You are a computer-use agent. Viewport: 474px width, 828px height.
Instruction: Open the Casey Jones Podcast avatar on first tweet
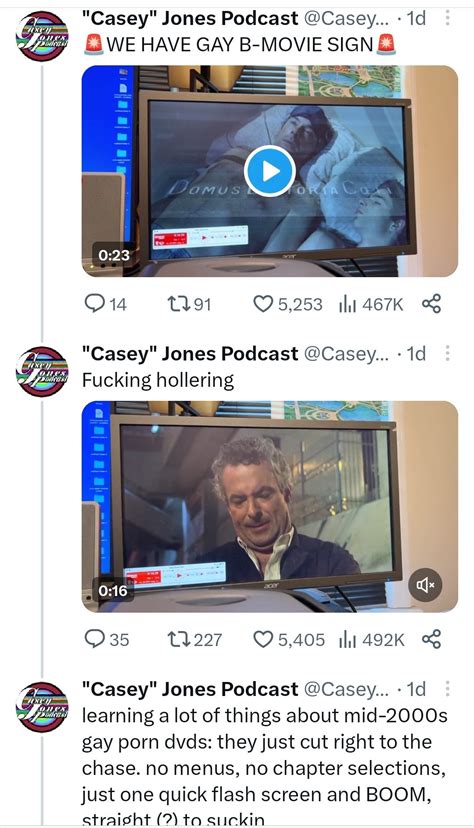[x=42, y=36]
